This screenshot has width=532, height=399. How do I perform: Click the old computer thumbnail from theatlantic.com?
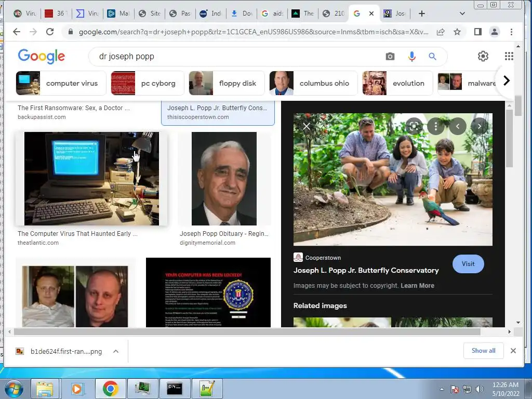click(91, 179)
